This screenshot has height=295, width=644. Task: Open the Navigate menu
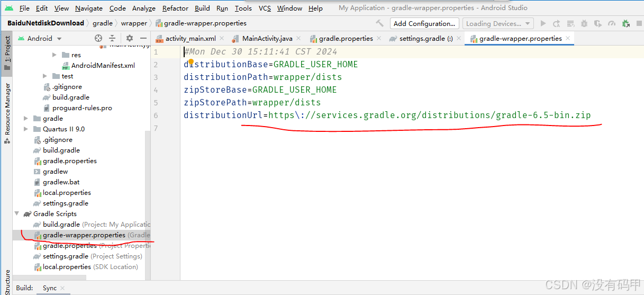coord(89,8)
